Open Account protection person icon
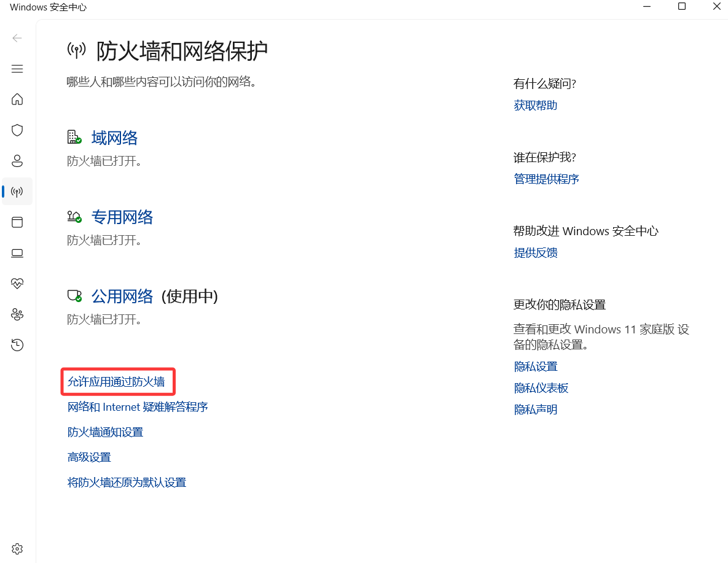 coord(17,161)
